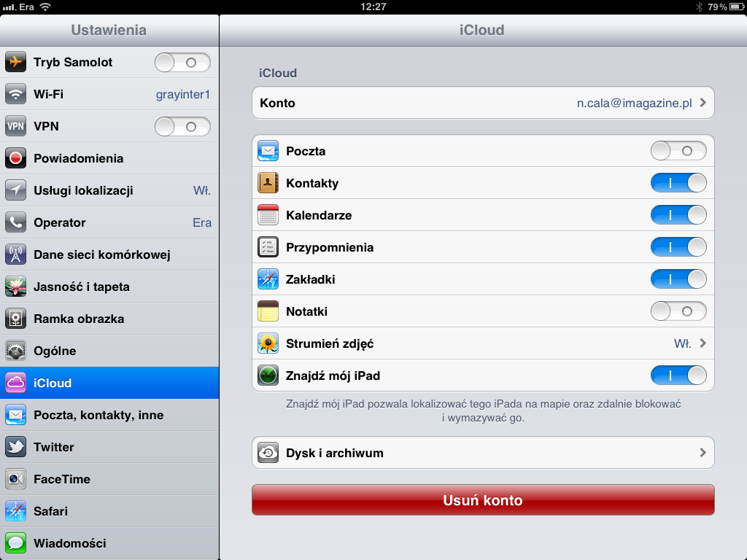Open Safari compass icon in sidebar
This screenshot has width=747, height=560.
coord(16,511)
